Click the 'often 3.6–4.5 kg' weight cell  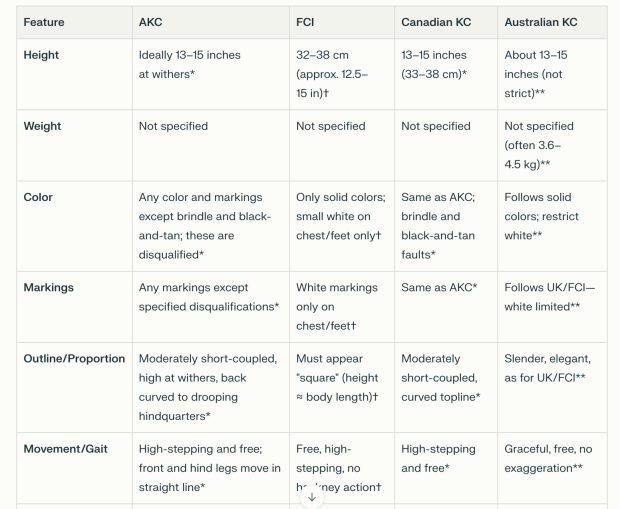pyautogui.click(x=540, y=154)
